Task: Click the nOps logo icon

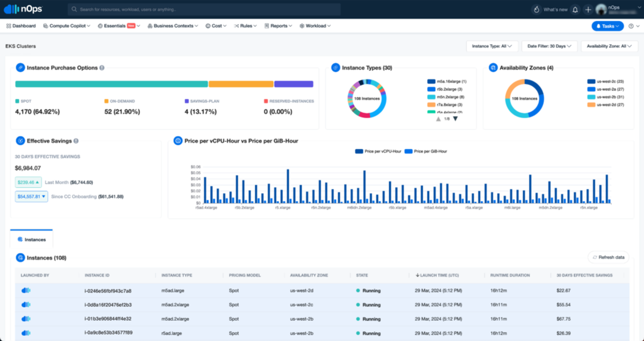Action: tap(11, 9)
